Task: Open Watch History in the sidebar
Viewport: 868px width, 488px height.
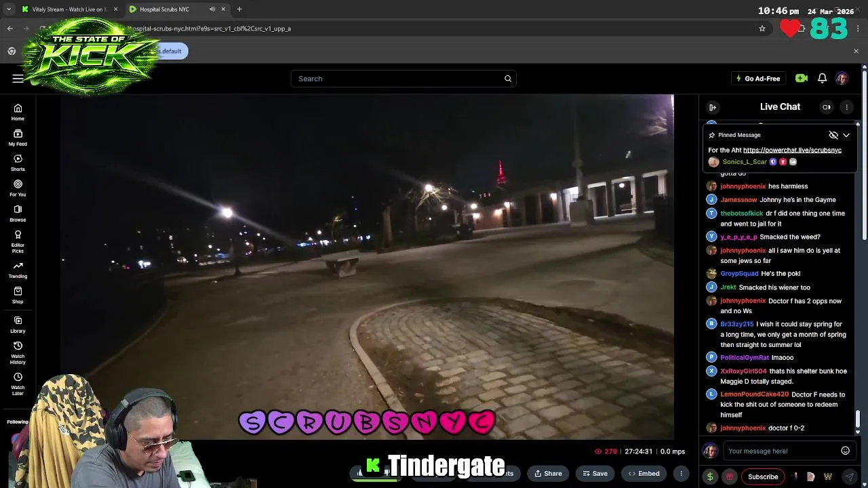Action: tap(18, 352)
